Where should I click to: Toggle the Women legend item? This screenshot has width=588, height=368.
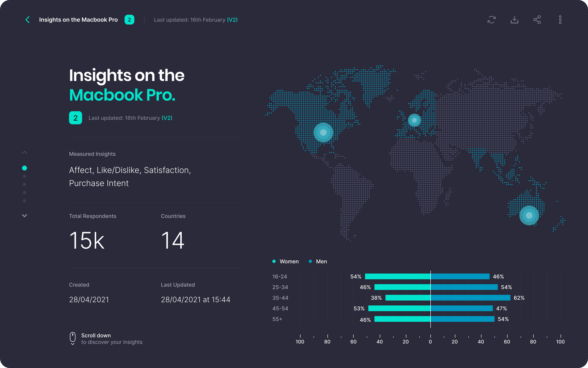[285, 261]
